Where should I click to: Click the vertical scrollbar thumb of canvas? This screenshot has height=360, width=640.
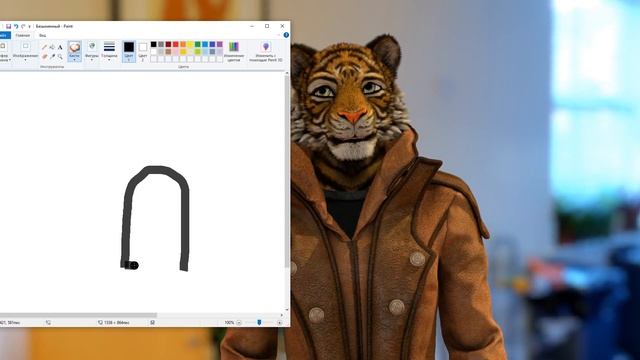(287, 171)
